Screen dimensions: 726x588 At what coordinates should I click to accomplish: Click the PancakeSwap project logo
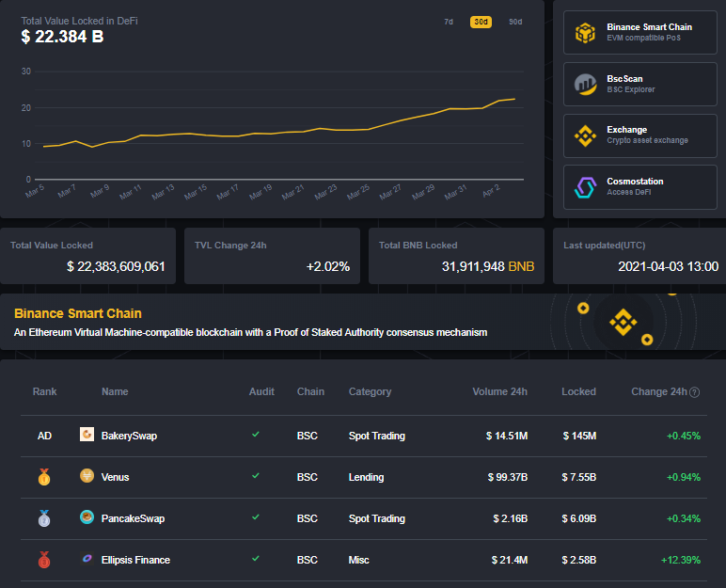[x=87, y=518]
